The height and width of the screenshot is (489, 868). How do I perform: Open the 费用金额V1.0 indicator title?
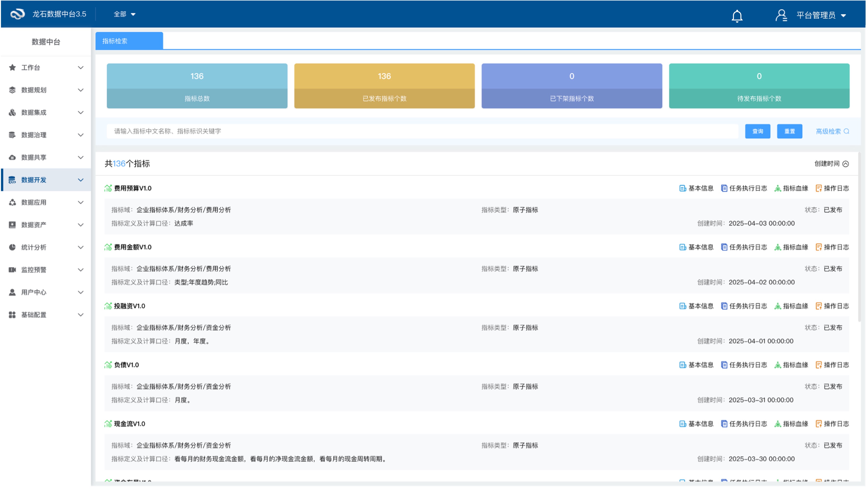[x=133, y=247]
